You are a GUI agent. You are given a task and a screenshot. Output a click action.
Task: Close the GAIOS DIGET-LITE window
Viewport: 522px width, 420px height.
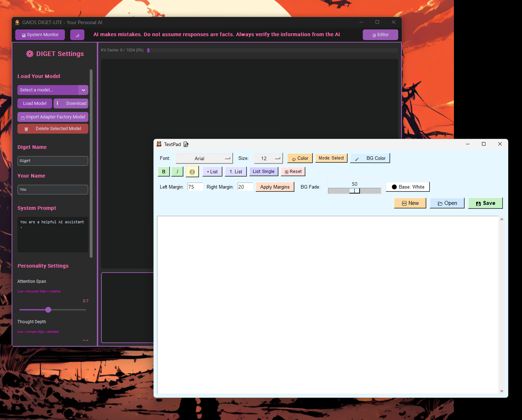[x=394, y=22]
